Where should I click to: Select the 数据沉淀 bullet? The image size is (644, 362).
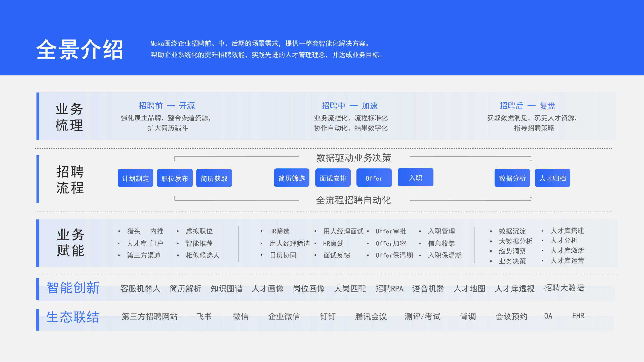coord(512,231)
